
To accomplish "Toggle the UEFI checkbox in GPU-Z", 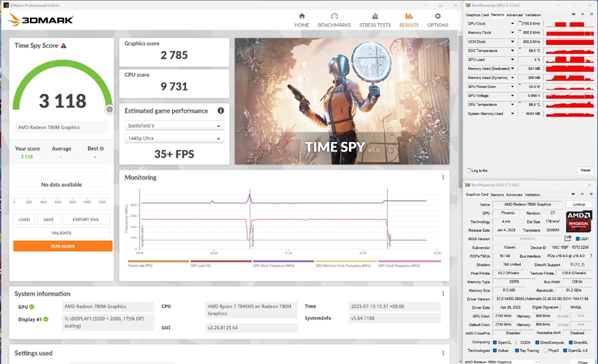I will [577, 239].
